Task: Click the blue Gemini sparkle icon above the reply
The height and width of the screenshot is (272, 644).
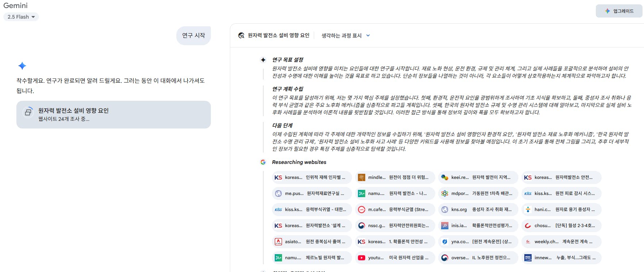Action: [x=22, y=66]
